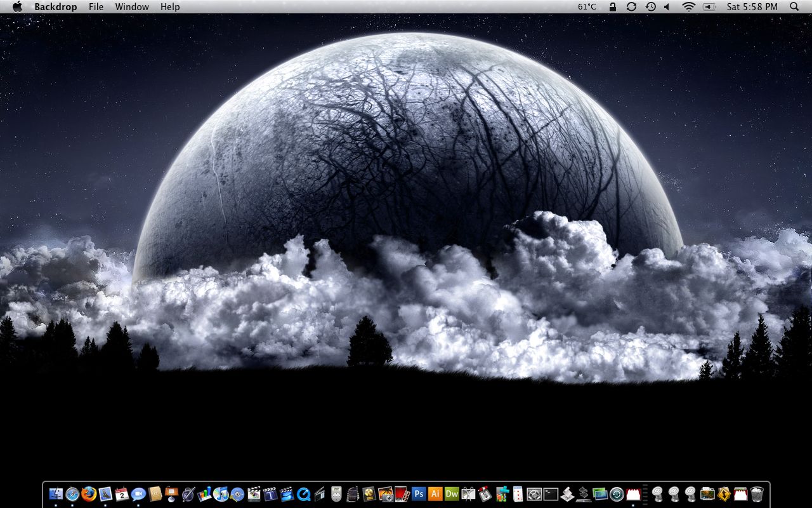Open iTunes music note disc icon
Viewport: 812px width, 508px height.
(221, 493)
